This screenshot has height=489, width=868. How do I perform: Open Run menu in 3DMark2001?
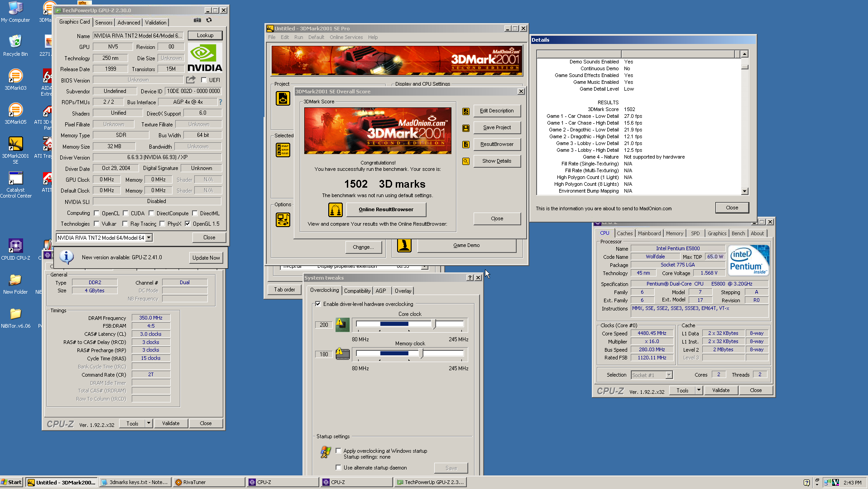(x=298, y=38)
